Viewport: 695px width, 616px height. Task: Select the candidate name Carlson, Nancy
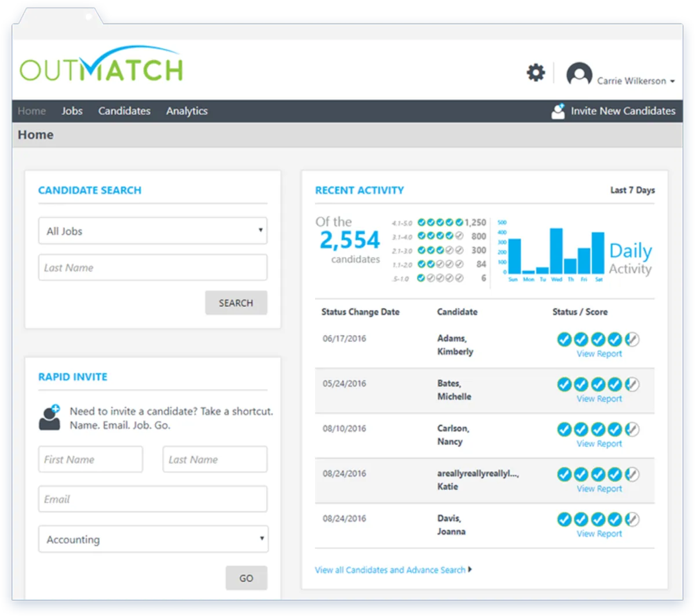click(x=453, y=435)
